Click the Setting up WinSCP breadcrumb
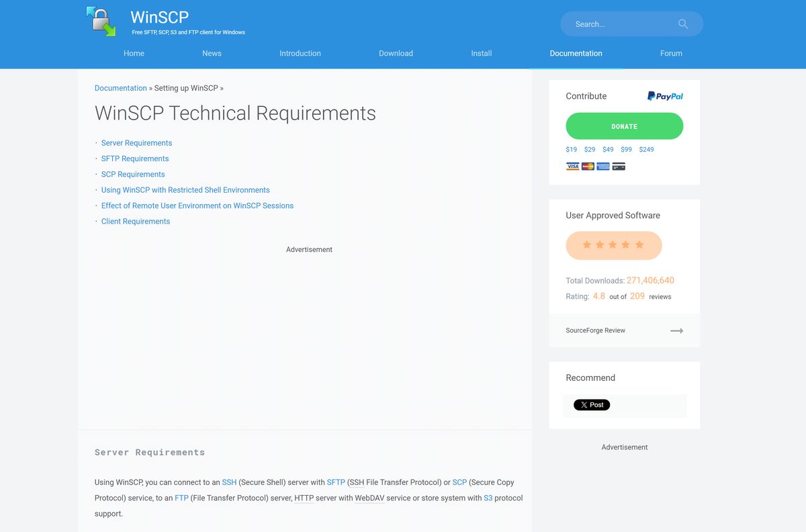 click(186, 88)
